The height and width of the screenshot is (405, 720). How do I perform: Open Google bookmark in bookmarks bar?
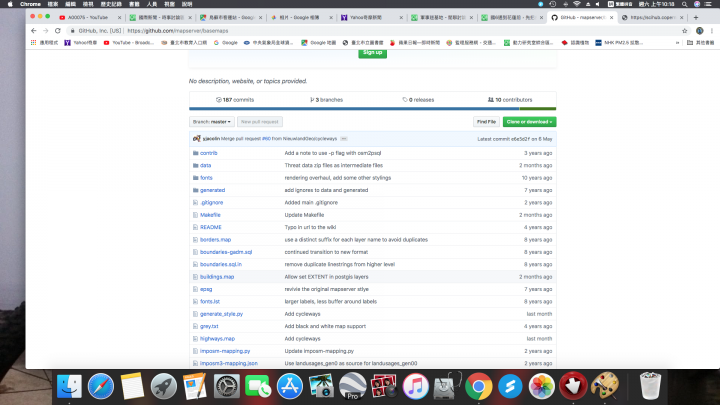pyautogui.click(x=225, y=43)
